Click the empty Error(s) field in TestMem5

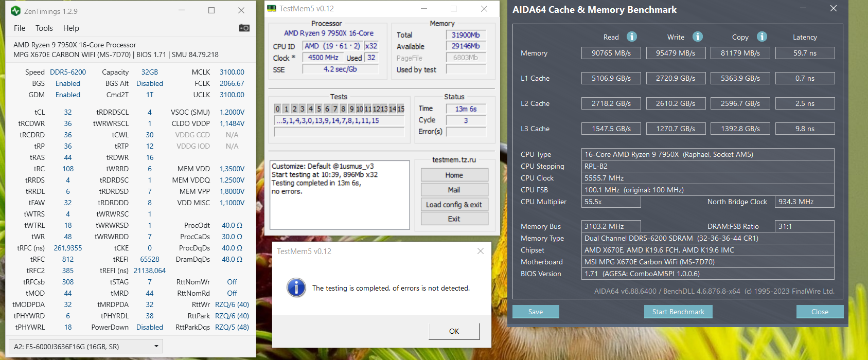pyautogui.click(x=466, y=132)
